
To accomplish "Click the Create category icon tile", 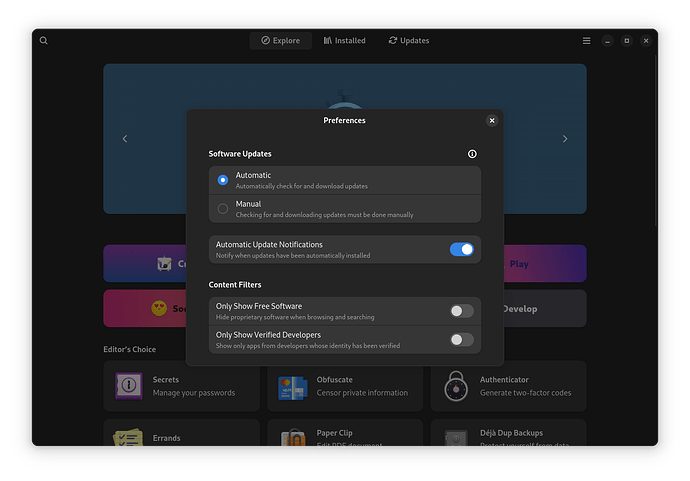I will 145,264.
